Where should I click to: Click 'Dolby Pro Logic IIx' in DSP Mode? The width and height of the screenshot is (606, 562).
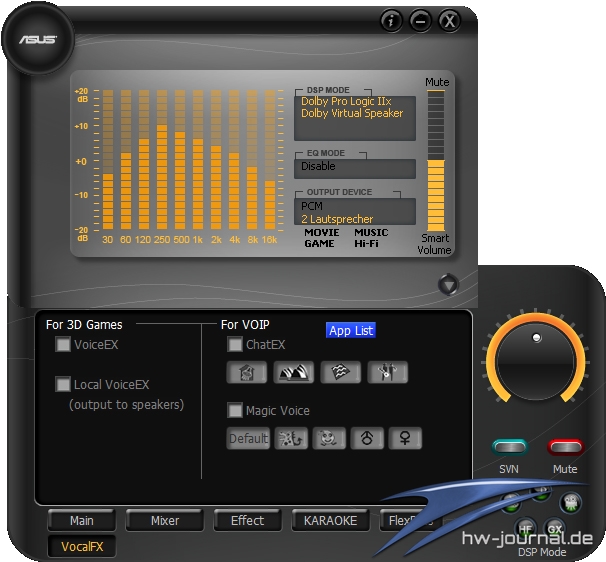[x=346, y=101]
